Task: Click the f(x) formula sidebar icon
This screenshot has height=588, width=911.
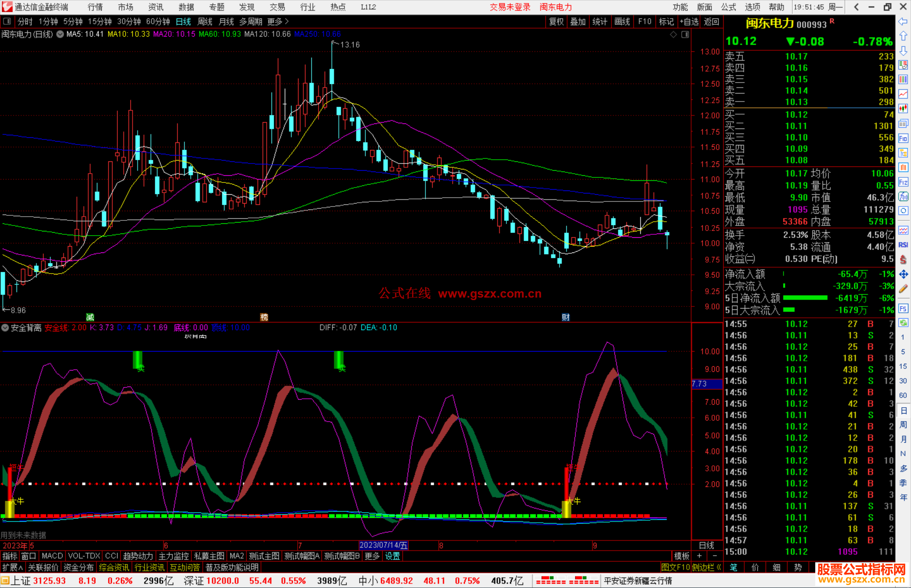Action: 903,196
